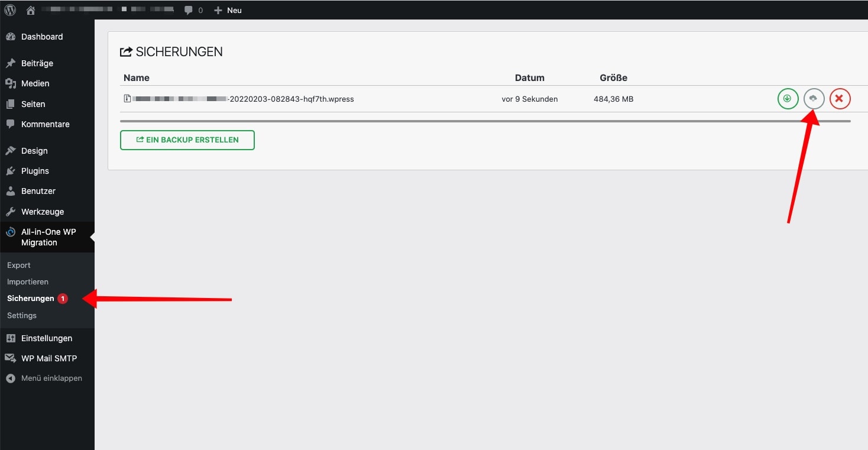Click the plus Neu item in admin bar
The image size is (868, 450).
pyautogui.click(x=228, y=10)
